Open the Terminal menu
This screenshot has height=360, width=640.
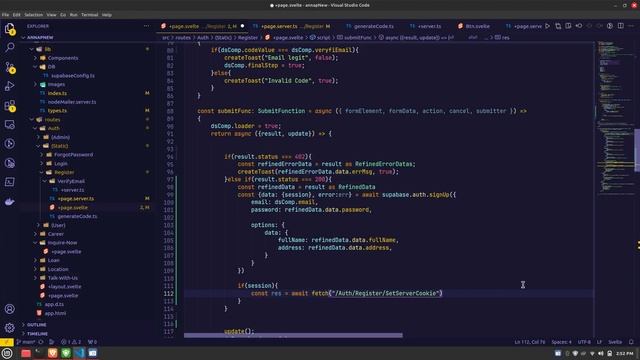[x=89, y=15]
